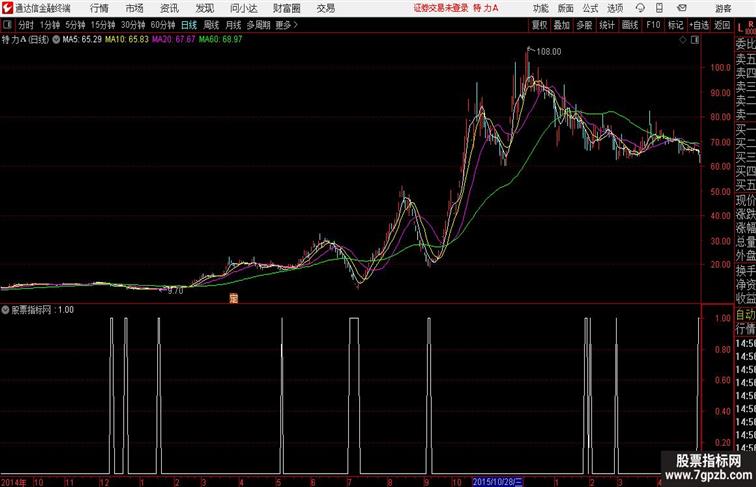The height and width of the screenshot is (487, 756).
Task: Click the 证券交易未登录 login link
Action: [x=441, y=8]
